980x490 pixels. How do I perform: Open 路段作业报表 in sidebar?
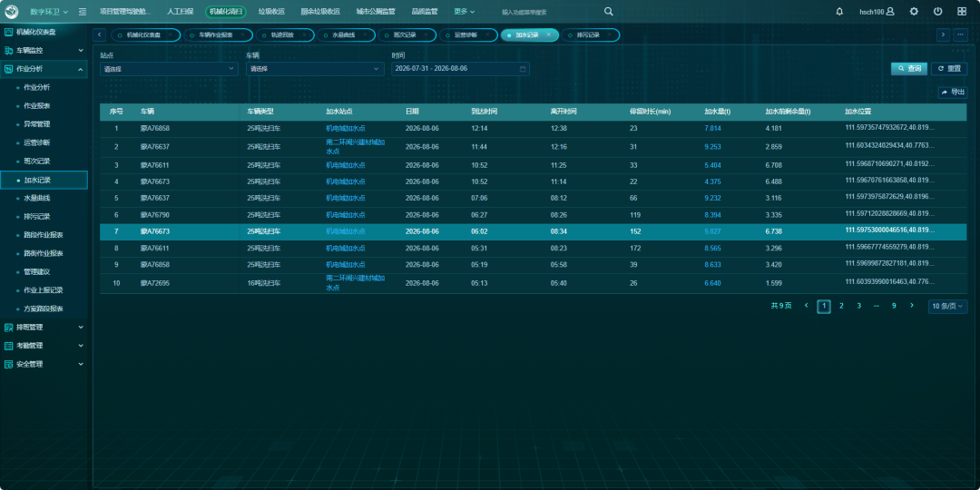tap(44, 235)
